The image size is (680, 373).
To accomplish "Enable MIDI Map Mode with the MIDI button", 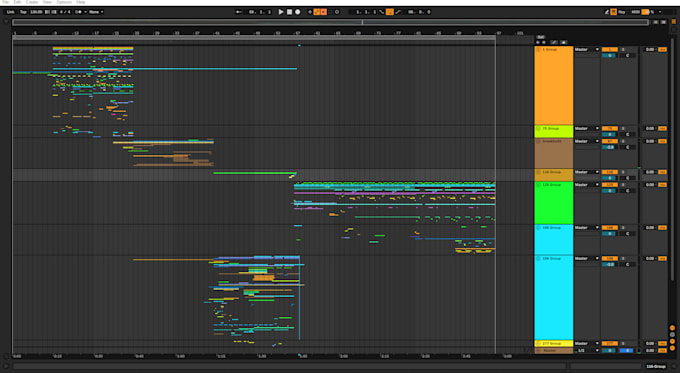I will pos(635,12).
